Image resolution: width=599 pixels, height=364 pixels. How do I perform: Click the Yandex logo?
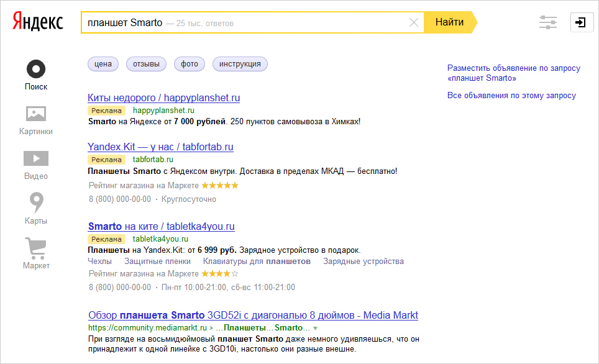tap(37, 22)
